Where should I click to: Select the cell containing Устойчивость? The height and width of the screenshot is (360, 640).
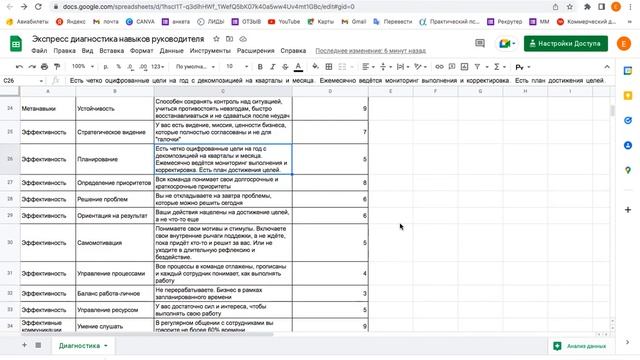(115, 109)
